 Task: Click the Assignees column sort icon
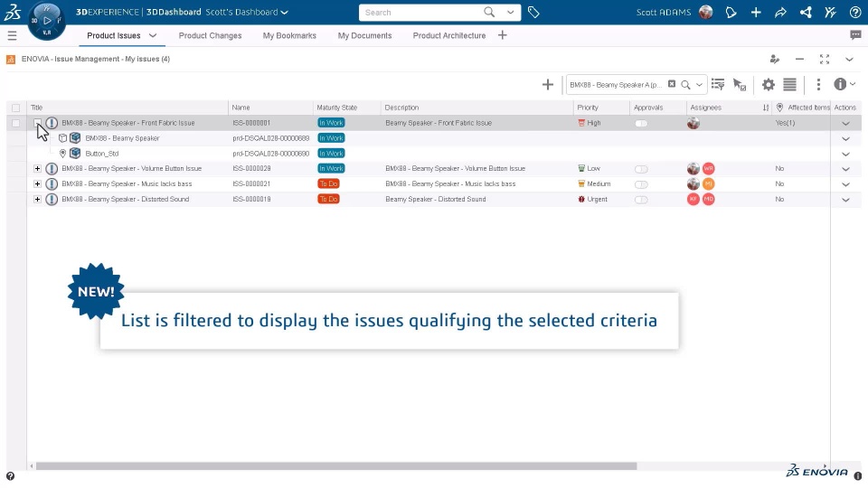pyautogui.click(x=766, y=108)
